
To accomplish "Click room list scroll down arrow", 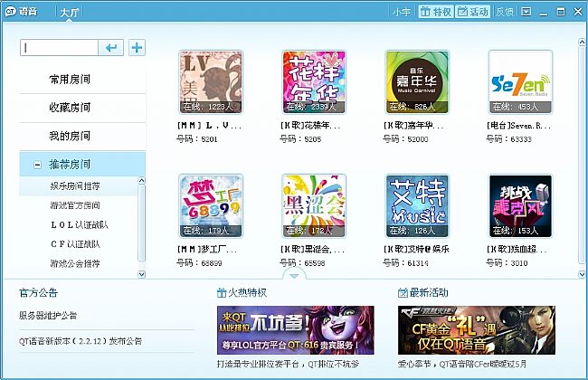I will coord(582,274).
